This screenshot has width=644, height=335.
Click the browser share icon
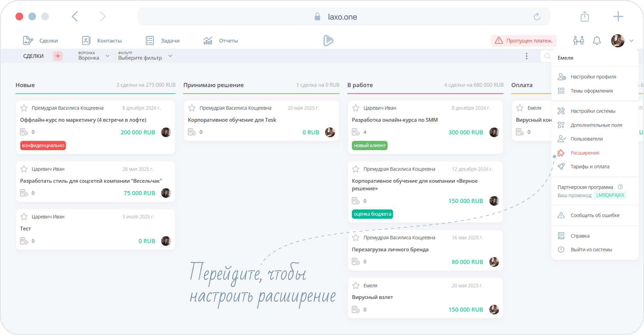[585, 16]
